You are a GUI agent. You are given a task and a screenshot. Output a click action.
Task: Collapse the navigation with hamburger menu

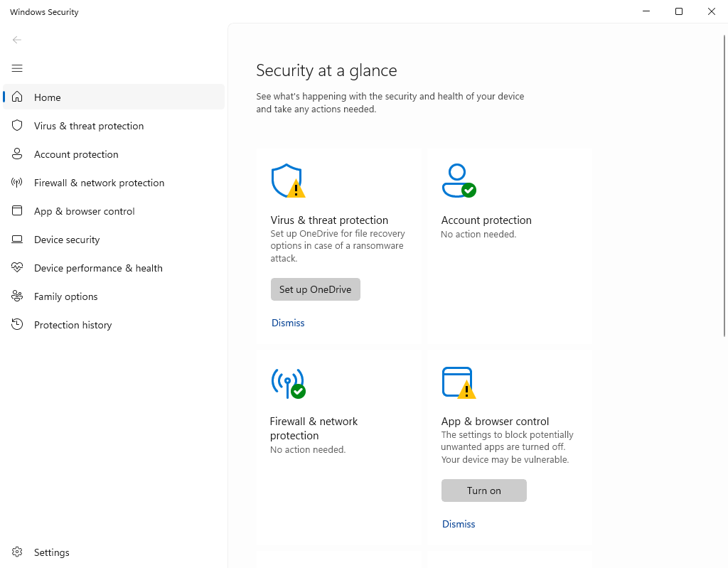(x=17, y=68)
